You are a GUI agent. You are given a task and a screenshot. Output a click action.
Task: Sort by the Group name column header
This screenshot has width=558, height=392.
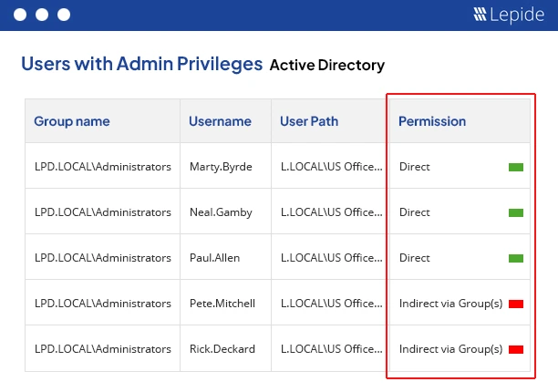point(72,121)
